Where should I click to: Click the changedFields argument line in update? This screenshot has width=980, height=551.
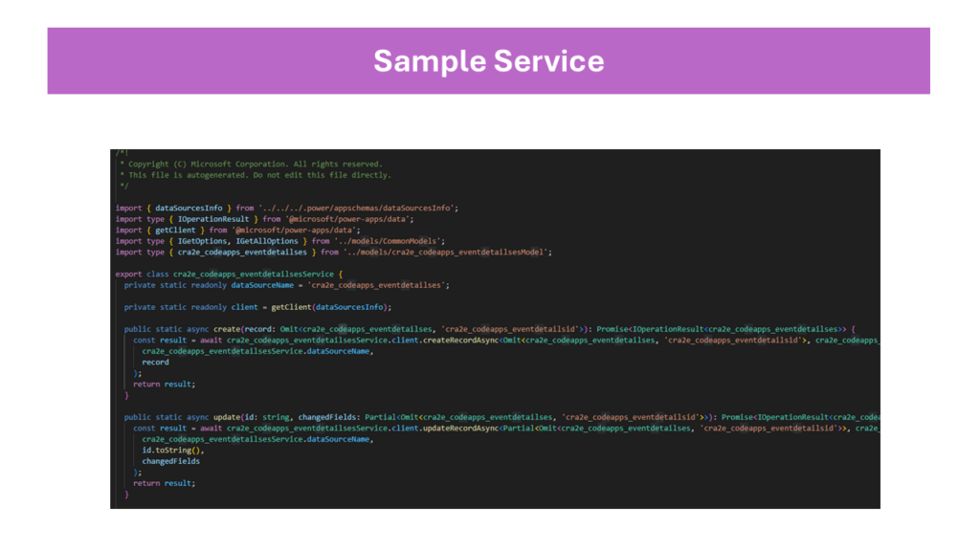[170, 462]
